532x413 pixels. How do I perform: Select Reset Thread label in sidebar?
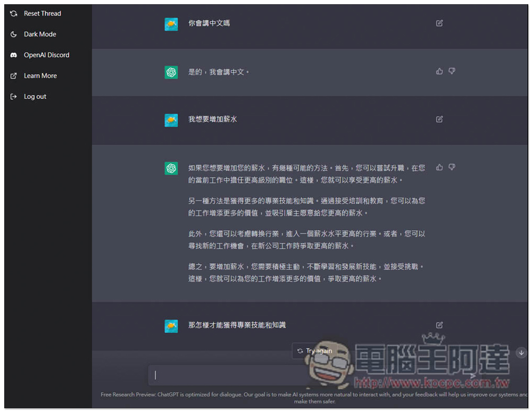(x=43, y=14)
